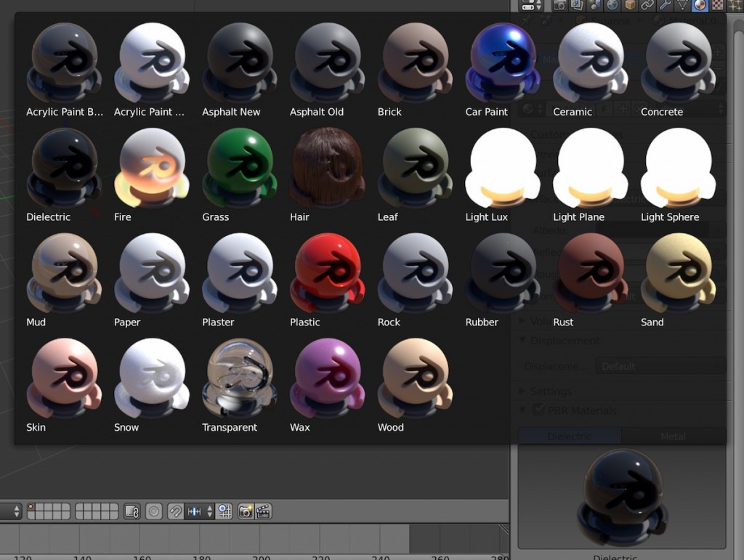Select the dark Rubber material

(503, 280)
